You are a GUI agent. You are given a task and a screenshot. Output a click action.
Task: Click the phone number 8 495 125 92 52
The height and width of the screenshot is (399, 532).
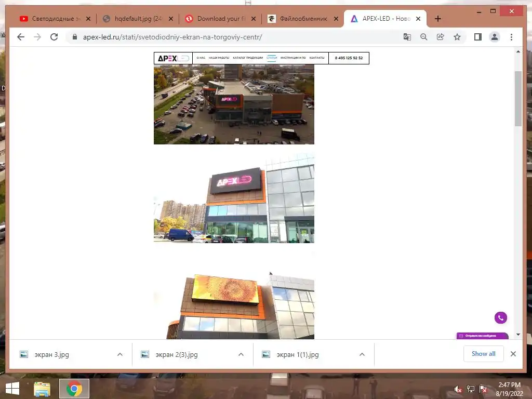[x=349, y=58]
